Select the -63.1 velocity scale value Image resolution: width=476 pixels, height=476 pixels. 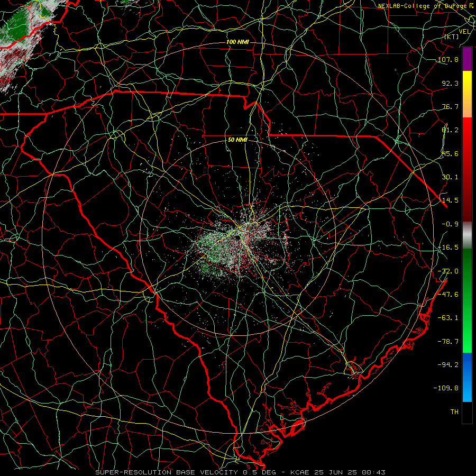point(448,318)
